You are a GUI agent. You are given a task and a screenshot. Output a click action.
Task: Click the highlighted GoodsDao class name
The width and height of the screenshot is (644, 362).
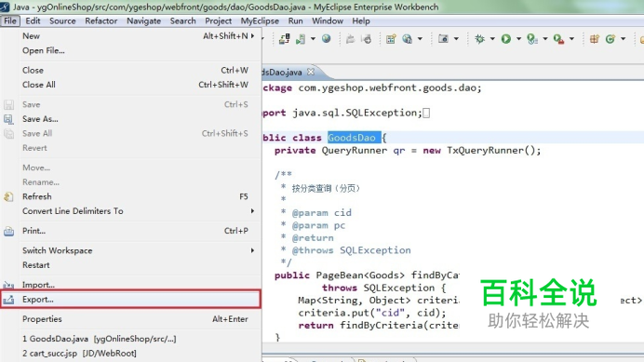pos(352,138)
